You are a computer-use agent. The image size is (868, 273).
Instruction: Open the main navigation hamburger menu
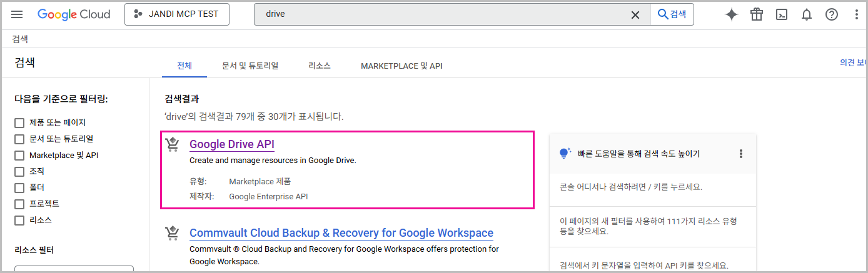point(17,14)
